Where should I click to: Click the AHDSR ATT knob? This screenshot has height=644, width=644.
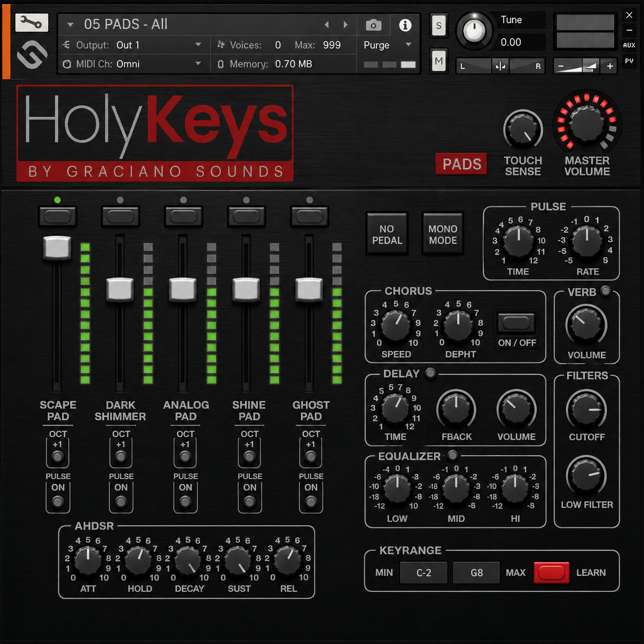[88, 561]
